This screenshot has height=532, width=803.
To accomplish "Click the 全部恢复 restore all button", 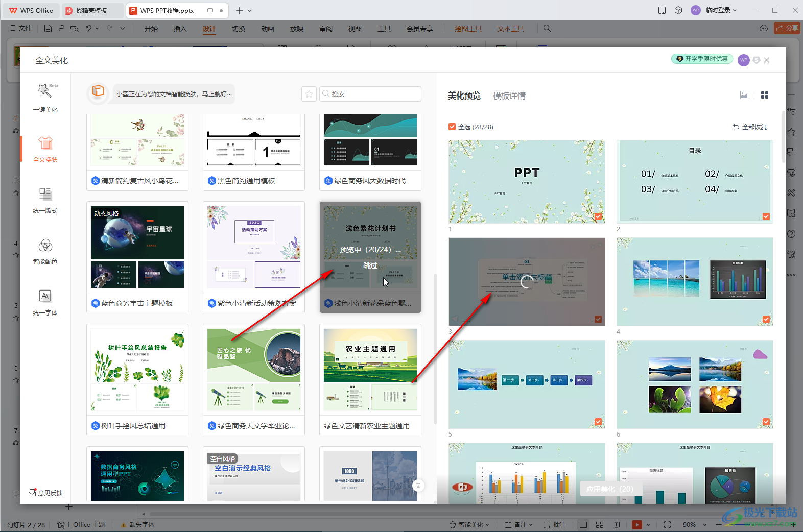I will (750, 127).
